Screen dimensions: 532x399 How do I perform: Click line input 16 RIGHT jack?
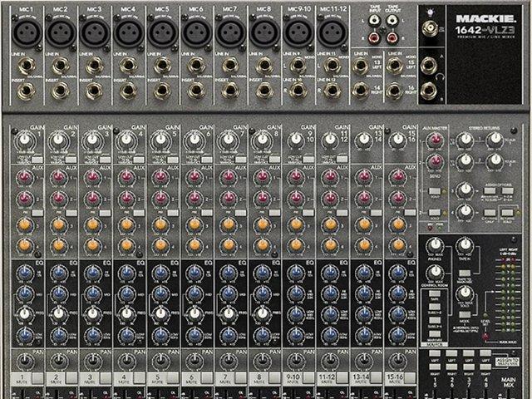[x=394, y=91]
